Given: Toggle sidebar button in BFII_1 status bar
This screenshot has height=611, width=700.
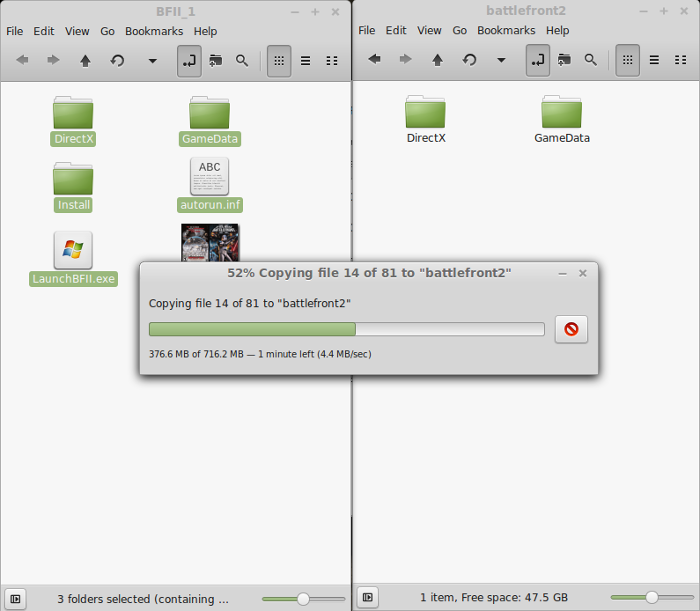Looking at the screenshot, I should click(15, 599).
